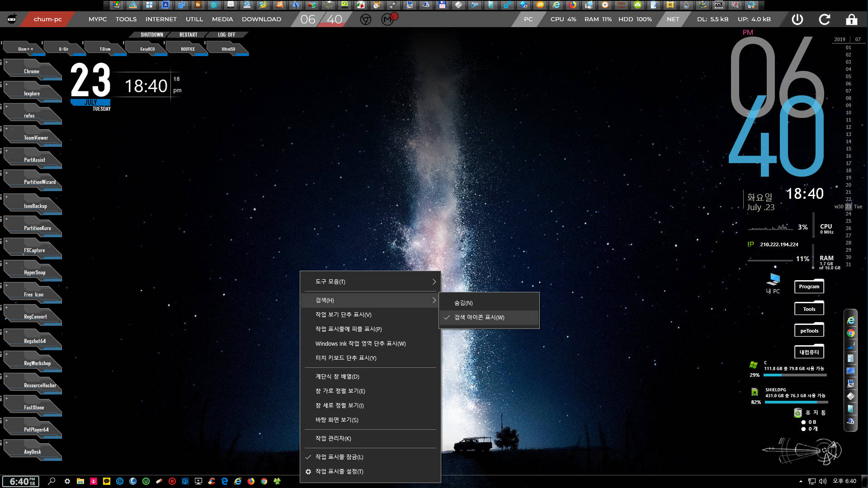This screenshot has height=488, width=868.
Task: Click the SHIELDPG drive usage bar
Action: [x=796, y=402]
